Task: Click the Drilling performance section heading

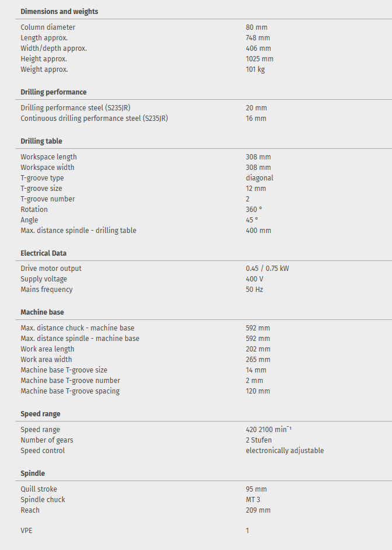Action: (54, 92)
